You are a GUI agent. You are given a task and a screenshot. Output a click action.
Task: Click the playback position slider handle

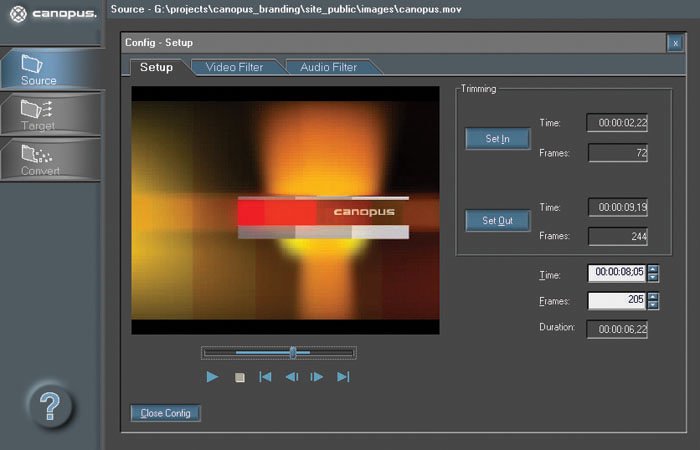pos(292,352)
